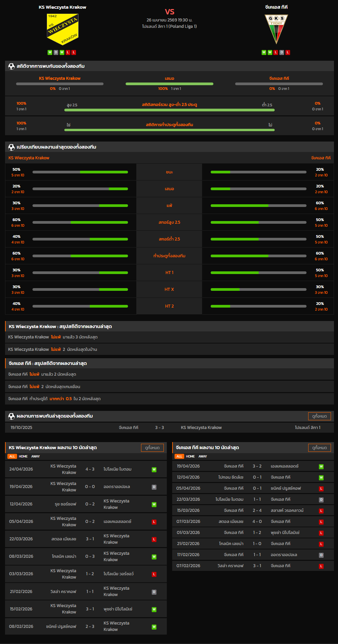
Task: Click the green W badge on Wieczysta's 24/04/2026 match
Action: click(x=154, y=470)
